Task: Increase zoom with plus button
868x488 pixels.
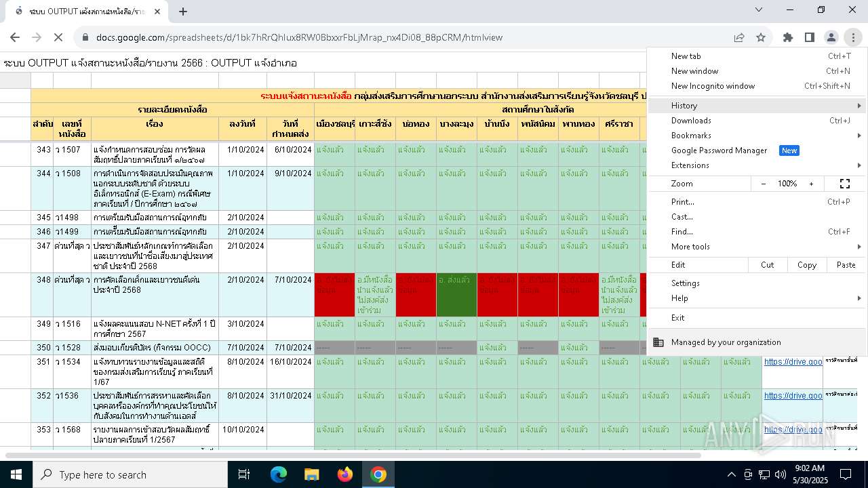Action: tap(811, 184)
